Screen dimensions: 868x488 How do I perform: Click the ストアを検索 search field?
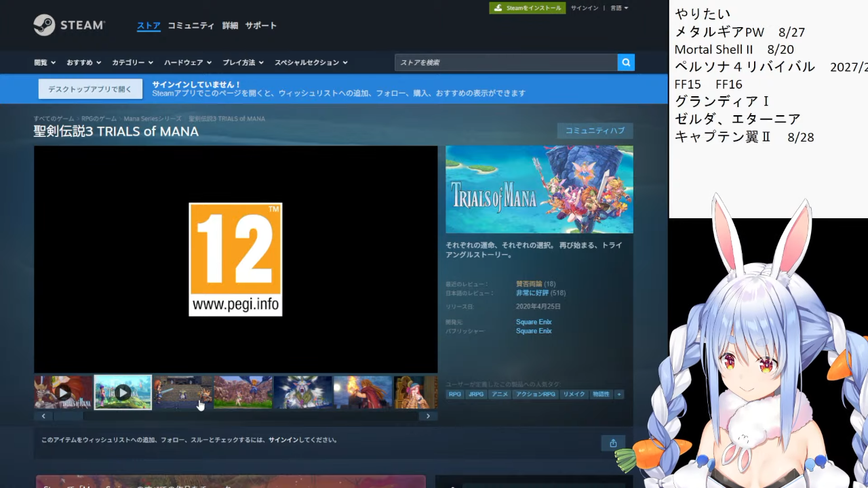(506, 62)
